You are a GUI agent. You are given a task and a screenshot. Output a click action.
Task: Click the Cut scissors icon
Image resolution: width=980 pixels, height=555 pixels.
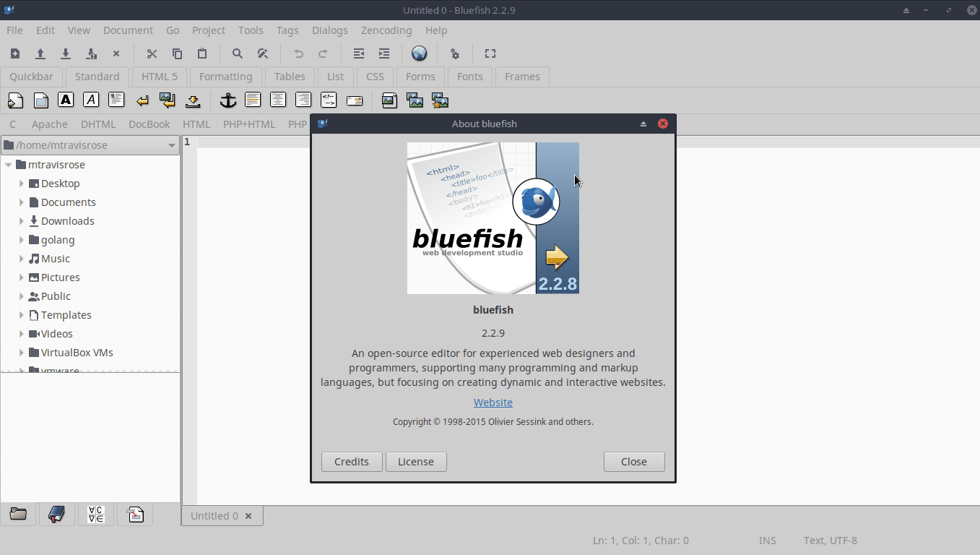pos(152,53)
